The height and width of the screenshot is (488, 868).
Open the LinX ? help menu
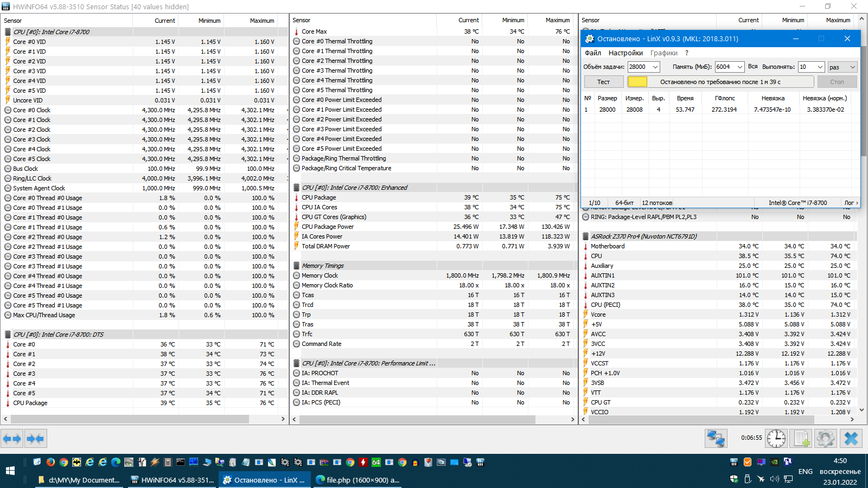687,53
